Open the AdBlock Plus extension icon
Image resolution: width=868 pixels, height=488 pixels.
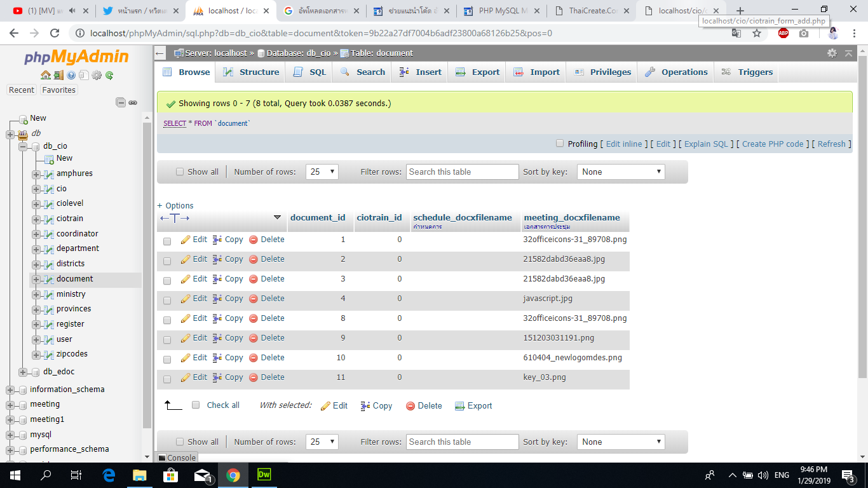(783, 33)
